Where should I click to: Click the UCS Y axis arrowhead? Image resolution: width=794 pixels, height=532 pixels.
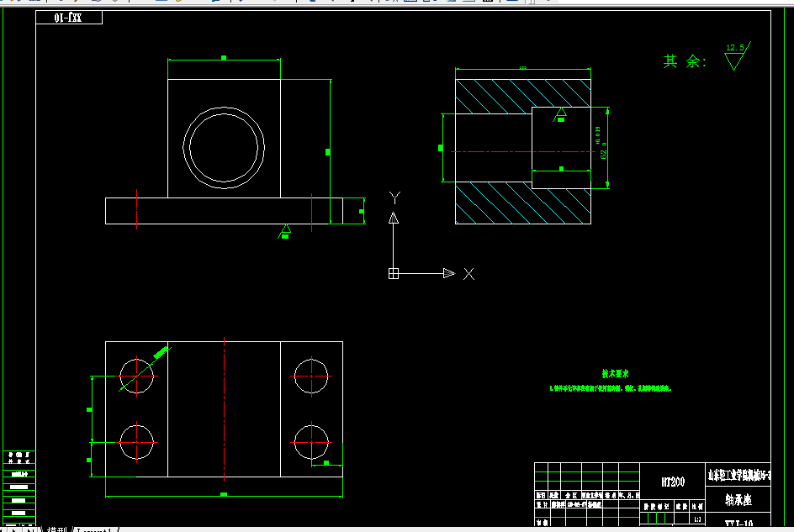394,218
